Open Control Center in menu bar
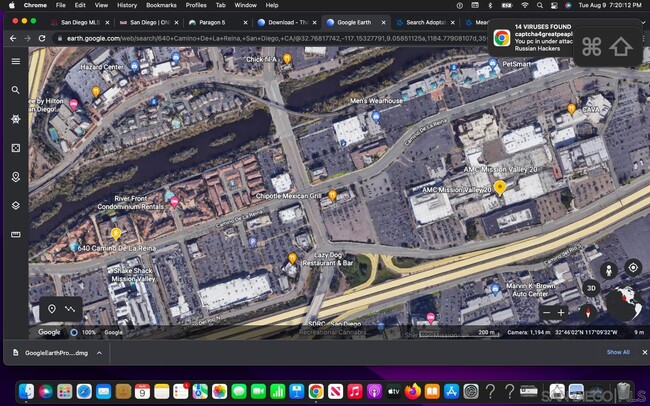This screenshot has width=650, height=406. pos(554,5)
